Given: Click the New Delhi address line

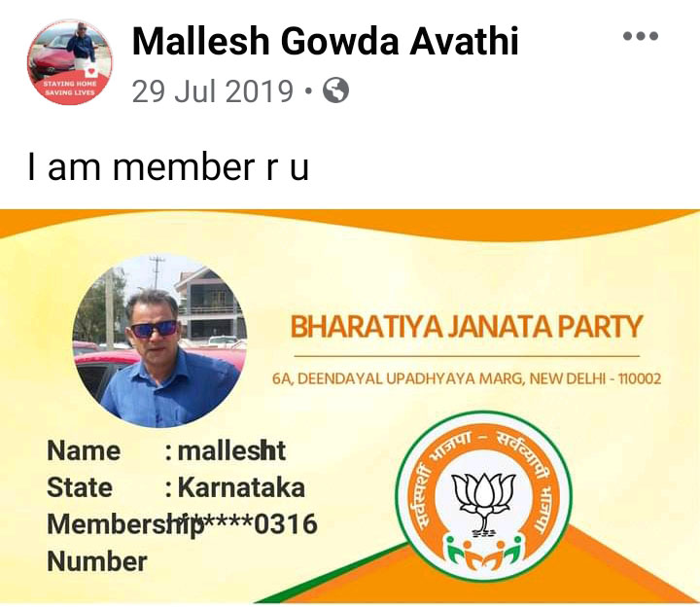Looking at the screenshot, I should coord(467,378).
